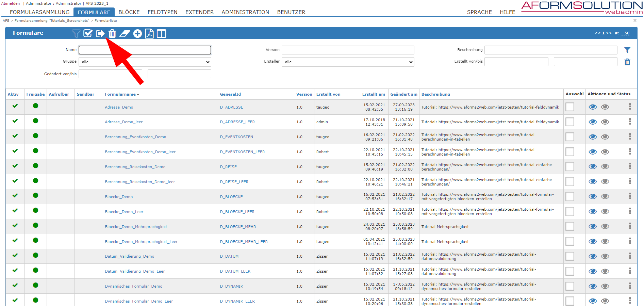
Task: Expand the Ersteller dropdown
Action: (x=348, y=62)
